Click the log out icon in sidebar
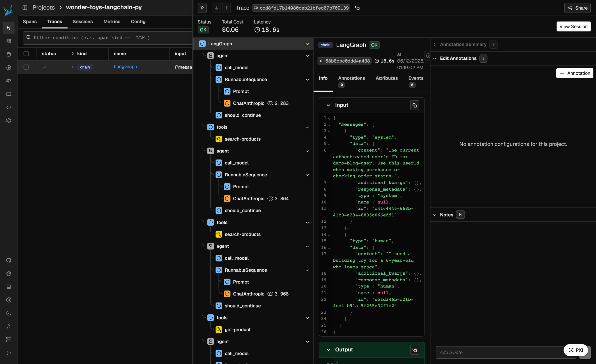The height and width of the screenshot is (364, 596). pos(9,353)
